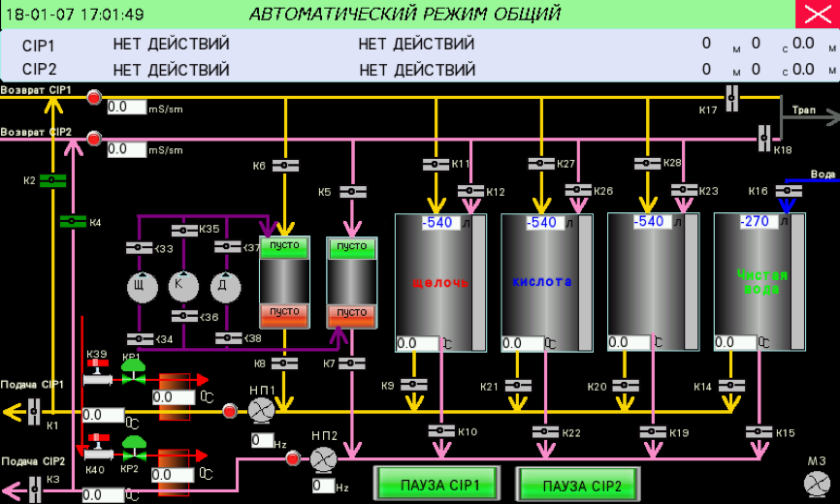
Task: Click valve K17 on the drain line
Action: coord(731,98)
